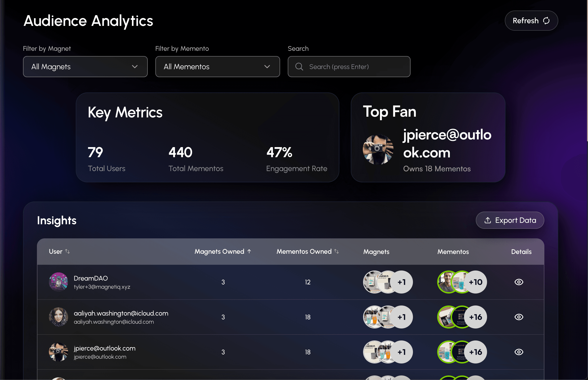View details eye icon for DreamDAO

[x=519, y=282]
